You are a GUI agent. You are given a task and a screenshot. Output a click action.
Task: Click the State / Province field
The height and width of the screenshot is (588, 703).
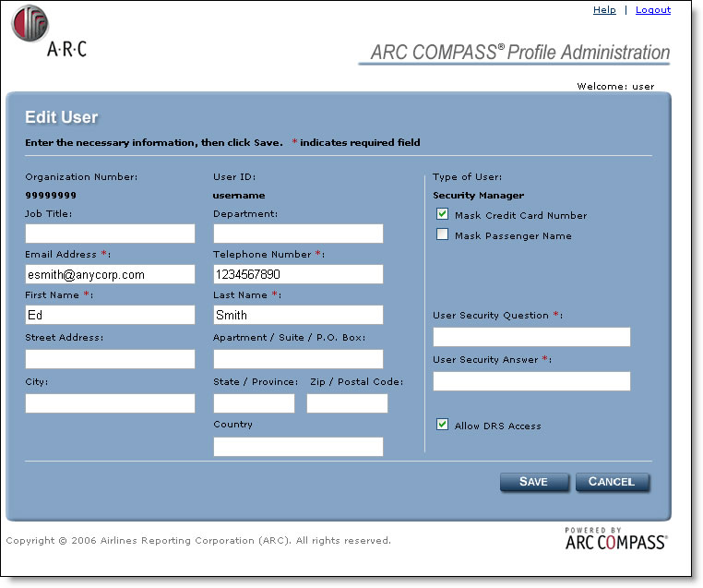pos(255,403)
